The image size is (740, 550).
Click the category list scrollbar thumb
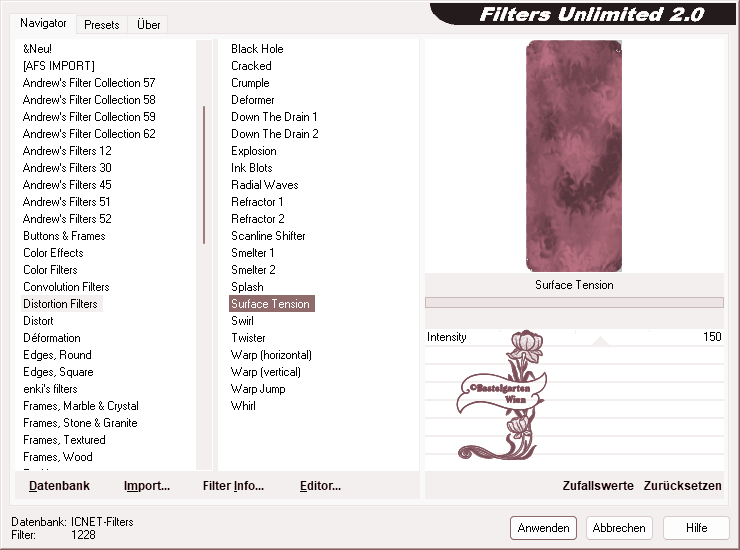coord(204,175)
